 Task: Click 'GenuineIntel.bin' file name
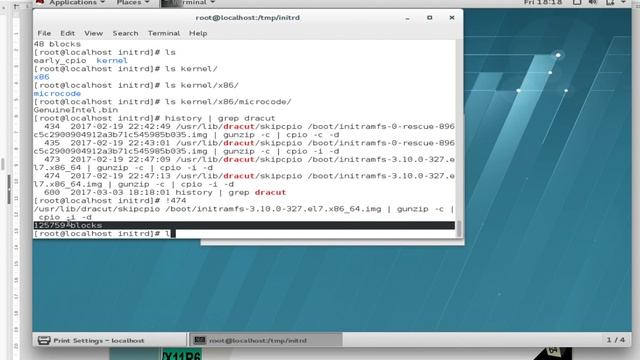click(76, 110)
